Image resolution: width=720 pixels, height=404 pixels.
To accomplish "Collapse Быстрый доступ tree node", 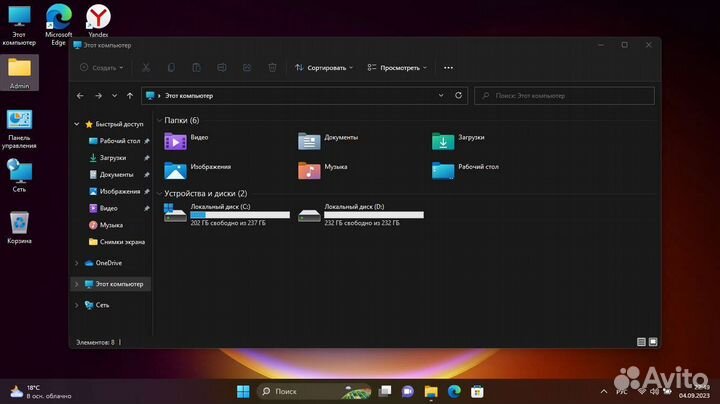I will (77, 124).
